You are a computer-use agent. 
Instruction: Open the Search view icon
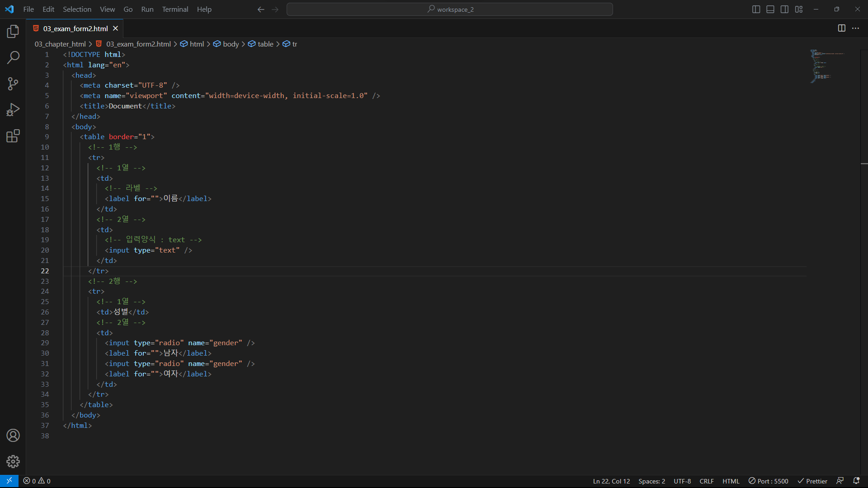coord(13,57)
